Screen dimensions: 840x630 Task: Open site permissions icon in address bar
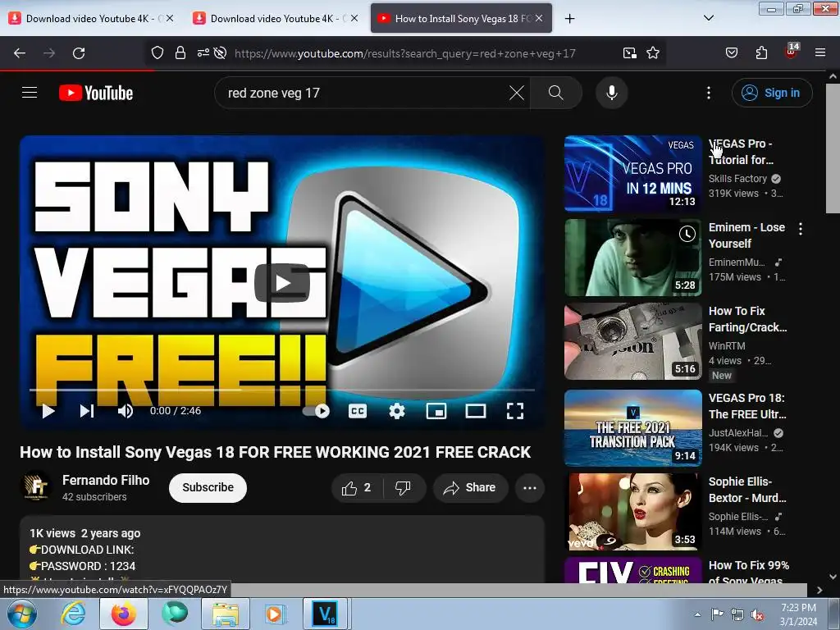pos(203,52)
